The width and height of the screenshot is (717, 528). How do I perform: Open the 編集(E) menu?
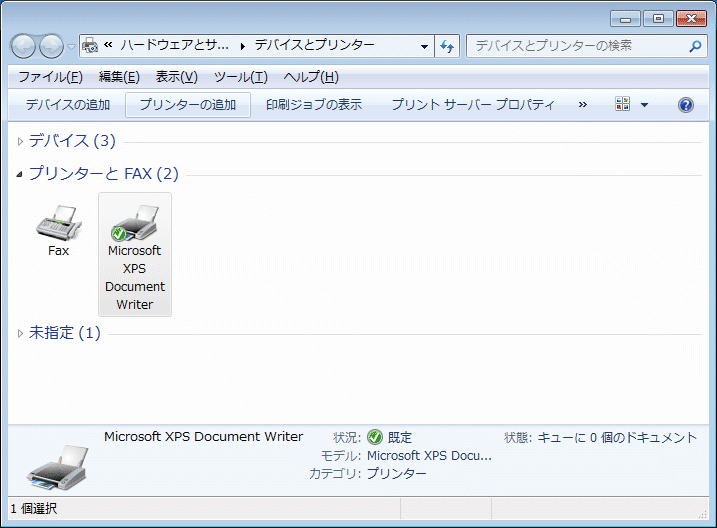[119, 77]
